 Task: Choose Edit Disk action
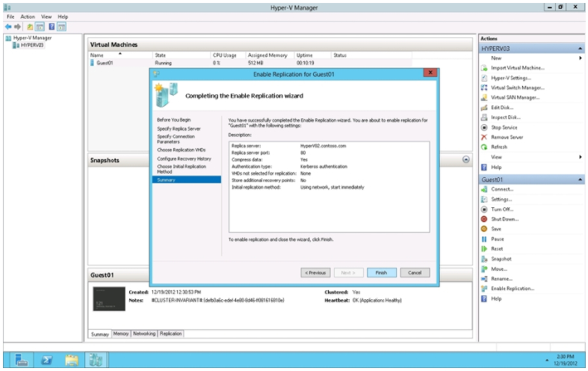502,108
